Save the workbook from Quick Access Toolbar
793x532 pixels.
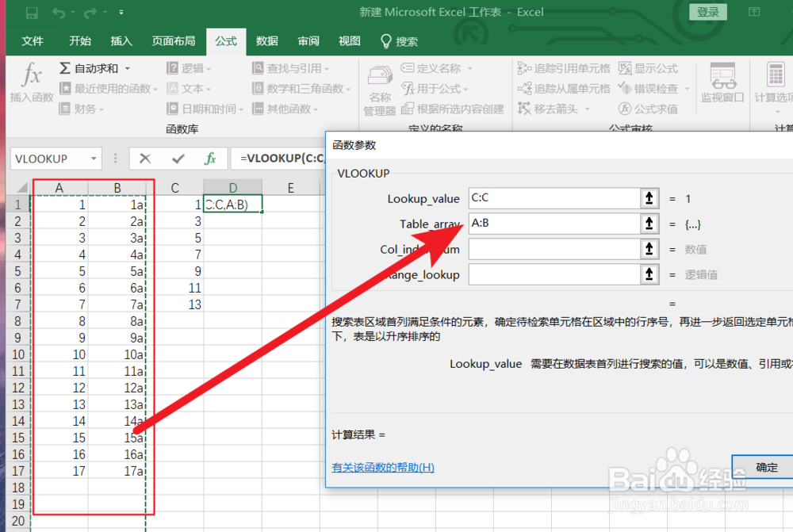(31, 12)
